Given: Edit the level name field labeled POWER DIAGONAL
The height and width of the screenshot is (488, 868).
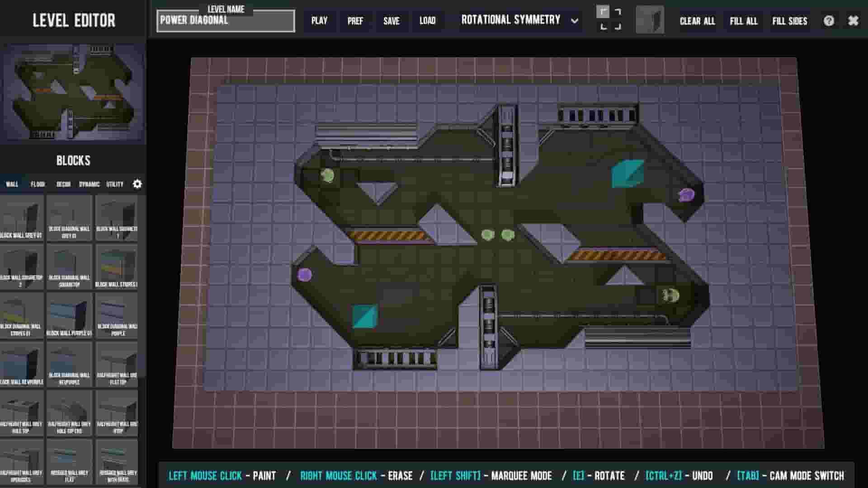Looking at the screenshot, I should [225, 20].
